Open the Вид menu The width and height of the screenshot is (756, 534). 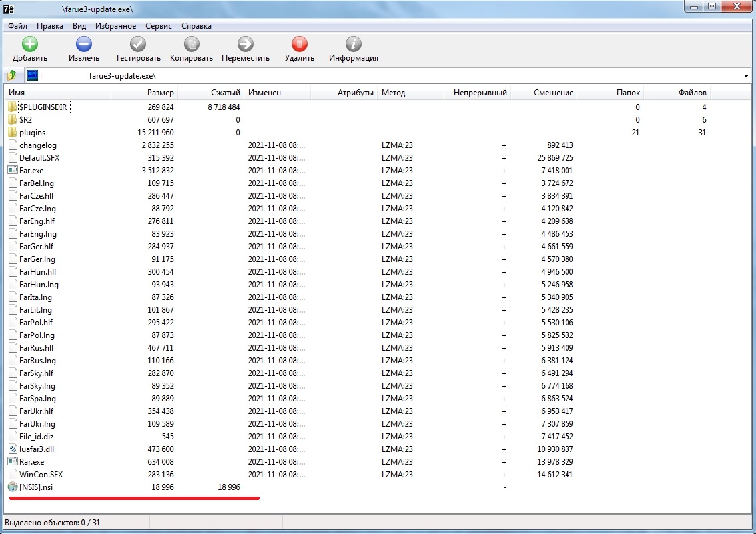[x=79, y=26]
